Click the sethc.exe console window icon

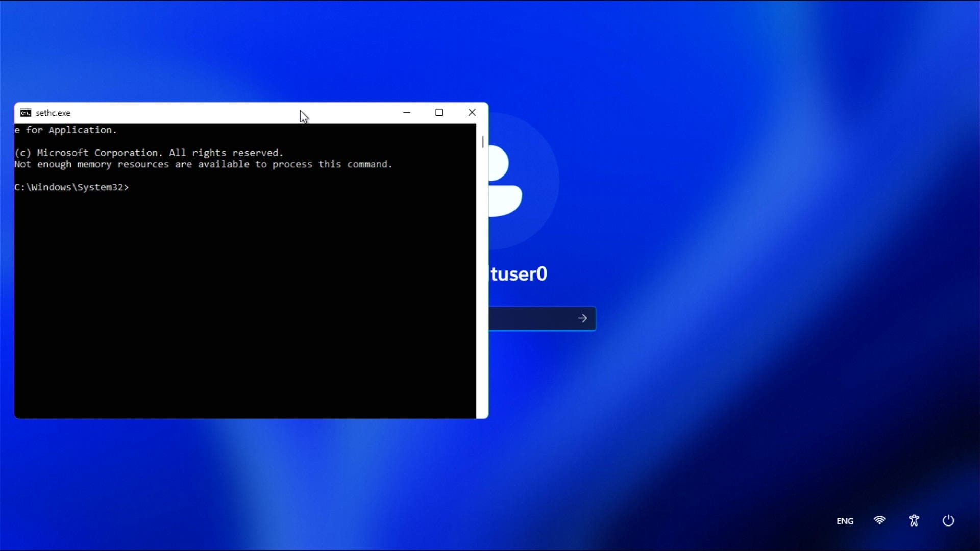pos(26,113)
